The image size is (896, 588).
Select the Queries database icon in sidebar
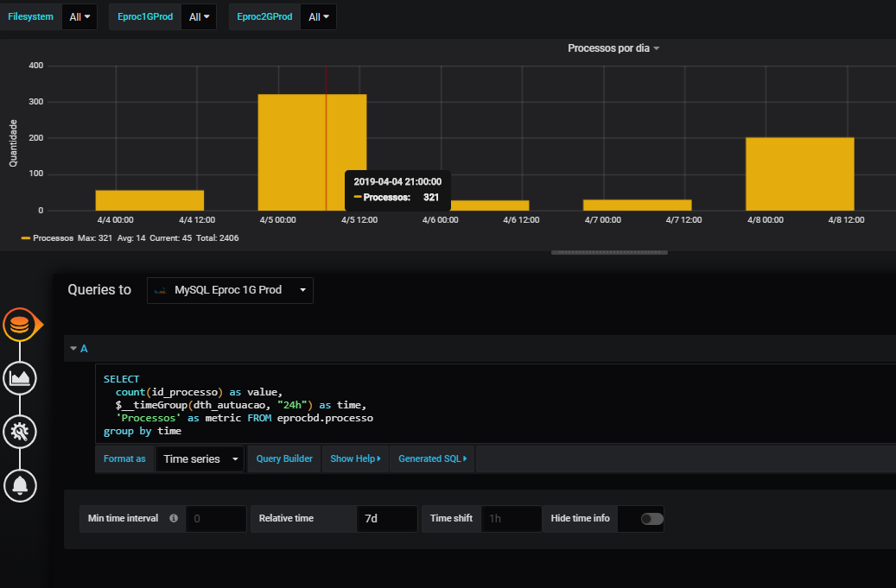pos(19,325)
